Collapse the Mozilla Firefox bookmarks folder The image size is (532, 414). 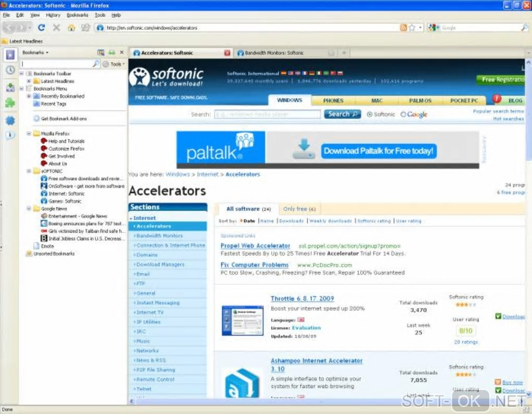[x=29, y=134]
